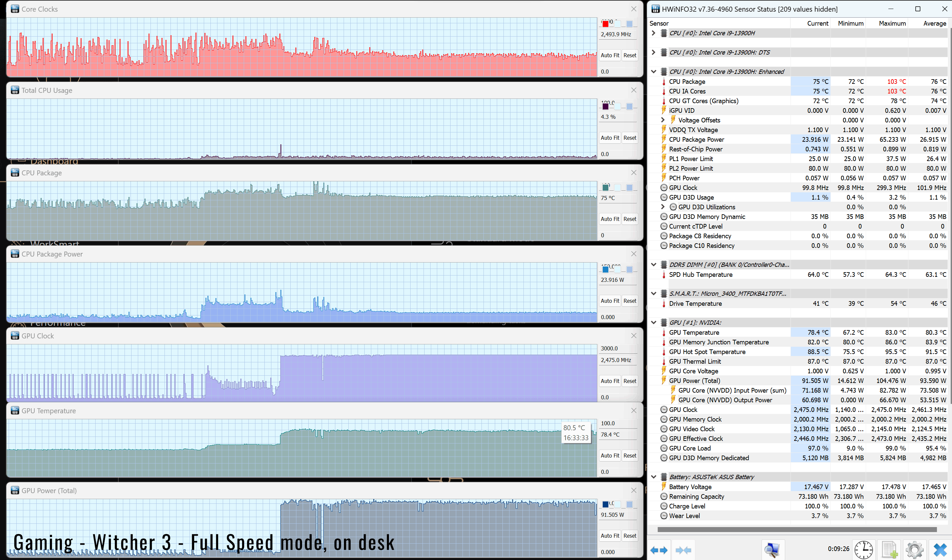
Task: Click blue color swatch in CPU Package Power graph
Action: (606, 270)
